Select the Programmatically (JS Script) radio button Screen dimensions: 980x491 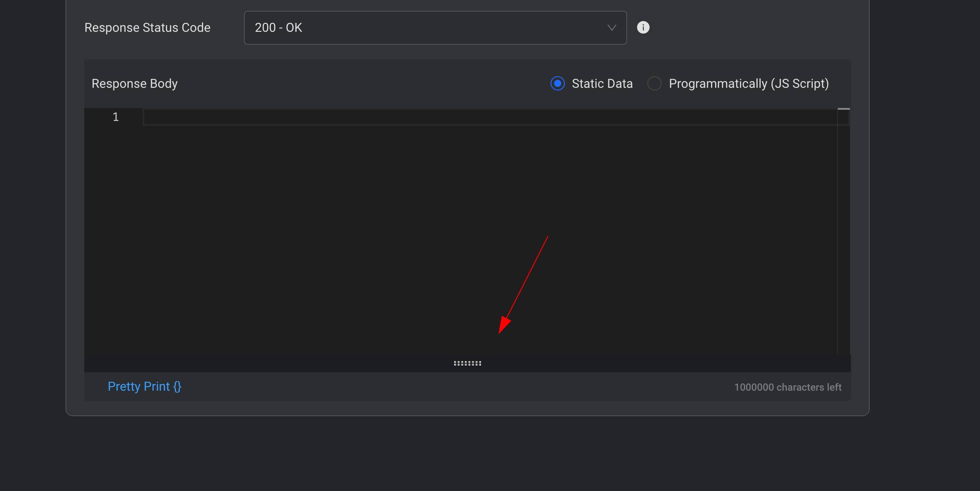coord(654,83)
